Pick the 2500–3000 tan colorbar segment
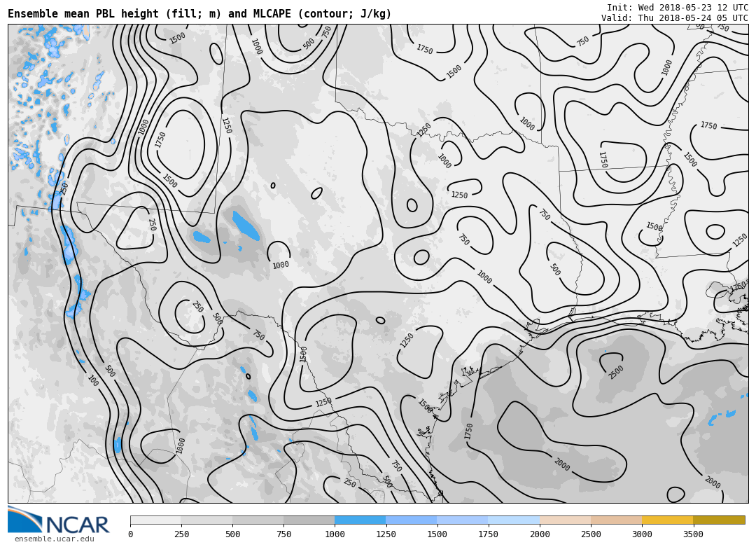The image size is (756, 547). [616, 520]
